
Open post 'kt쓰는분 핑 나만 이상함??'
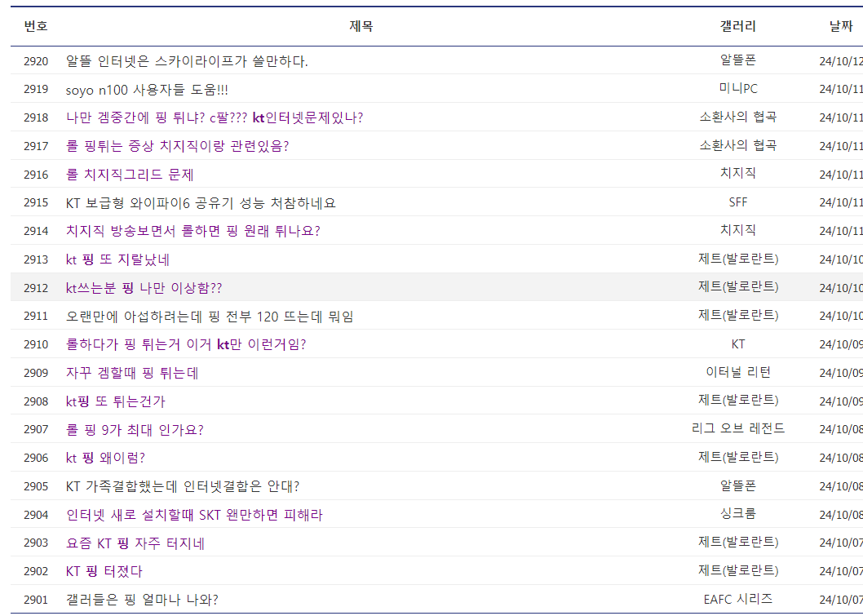coord(144,289)
